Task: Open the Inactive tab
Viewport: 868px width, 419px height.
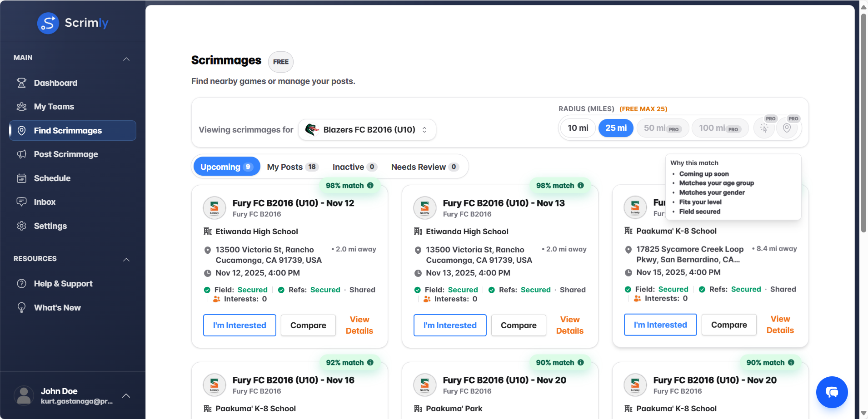Action: point(354,166)
